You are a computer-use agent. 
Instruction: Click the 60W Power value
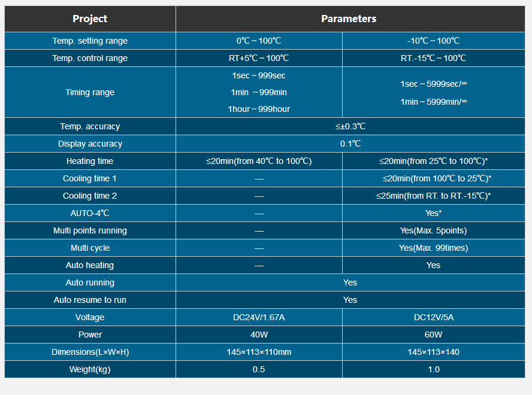coord(434,335)
